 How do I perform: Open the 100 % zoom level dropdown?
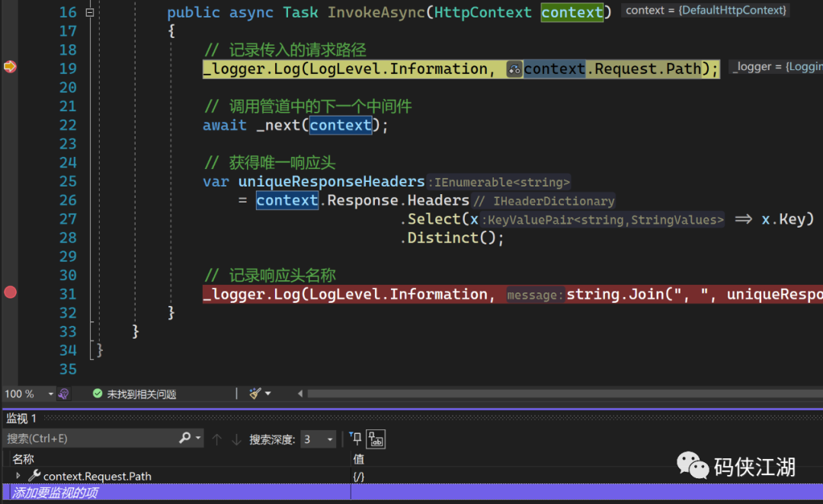[51, 394]
